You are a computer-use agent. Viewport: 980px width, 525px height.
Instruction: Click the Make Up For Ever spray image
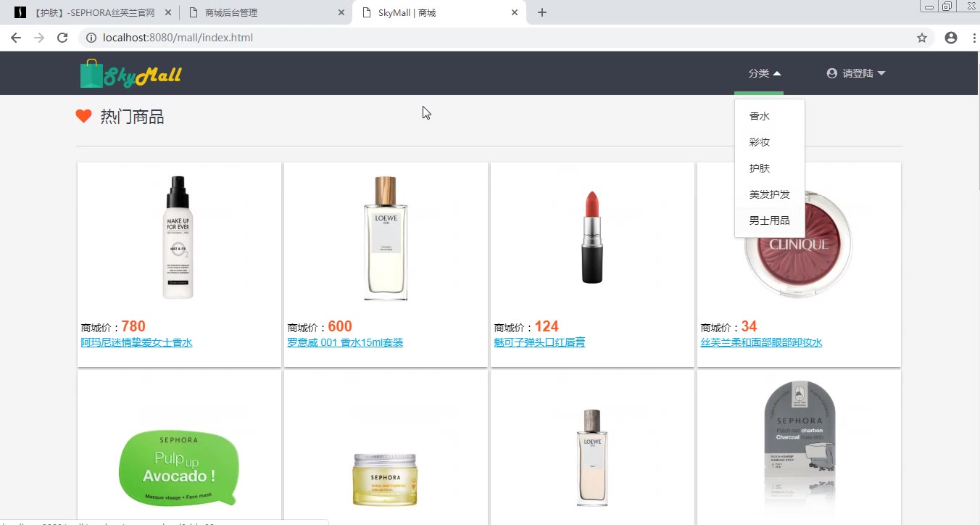179,237
